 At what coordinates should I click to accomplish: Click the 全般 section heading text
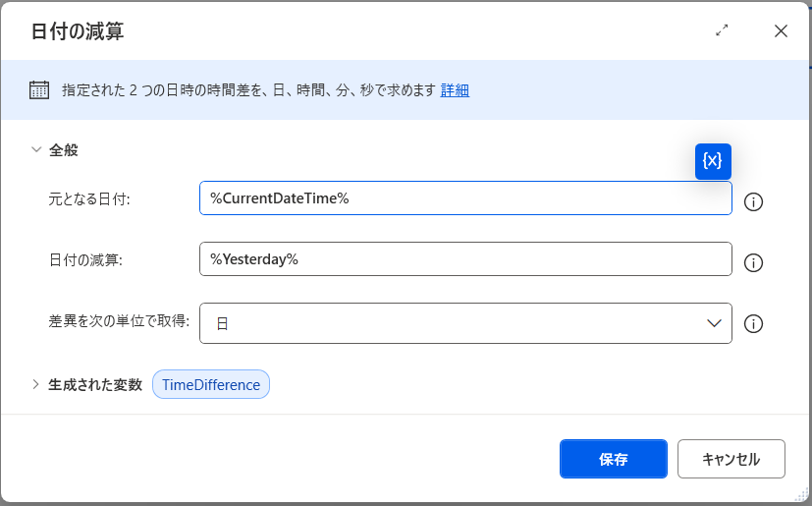coord(64,150)
